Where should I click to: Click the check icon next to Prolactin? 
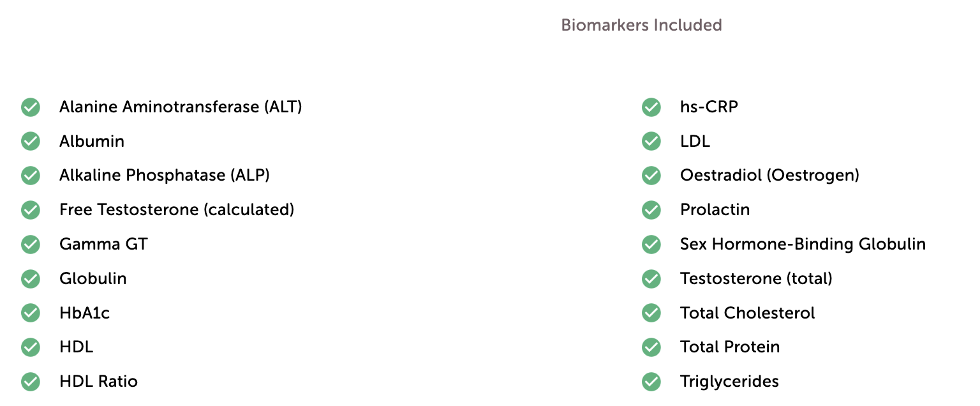tap(651, 210)
